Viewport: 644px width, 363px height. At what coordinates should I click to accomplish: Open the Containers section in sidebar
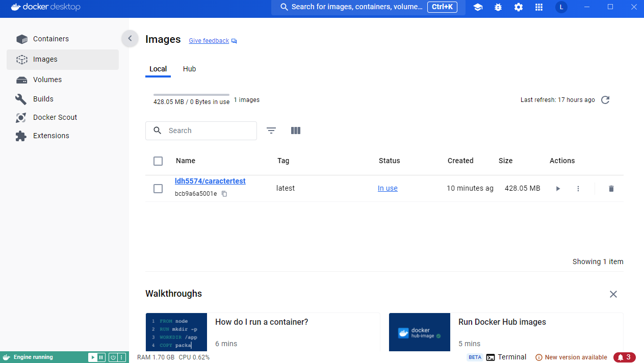(x=63, y=39)
